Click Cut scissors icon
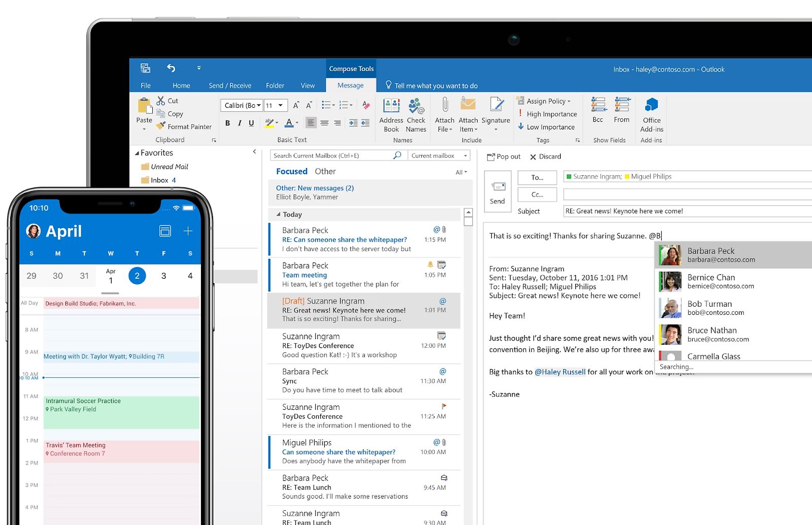This screenshot has height=525, width=812. [161, 101]
